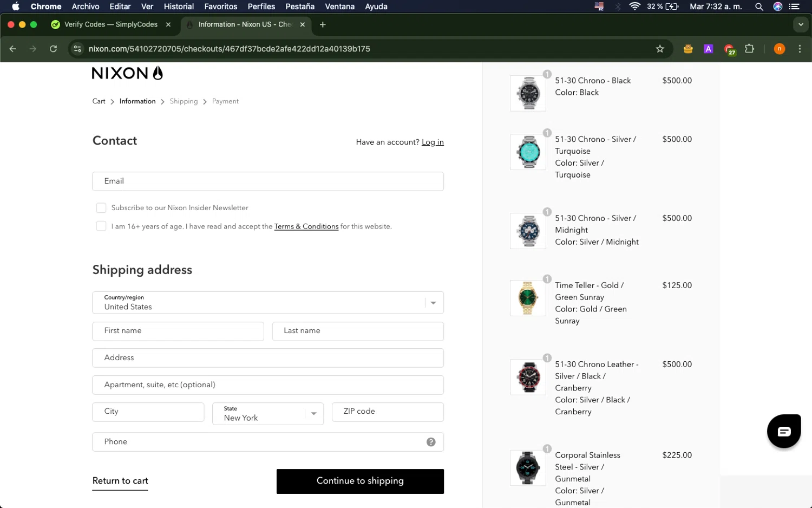Click the Silver / Turquoise watch thumbnail
Image resolution: width=812 pixels, height=508 pixels.
(x=528, y=152)
